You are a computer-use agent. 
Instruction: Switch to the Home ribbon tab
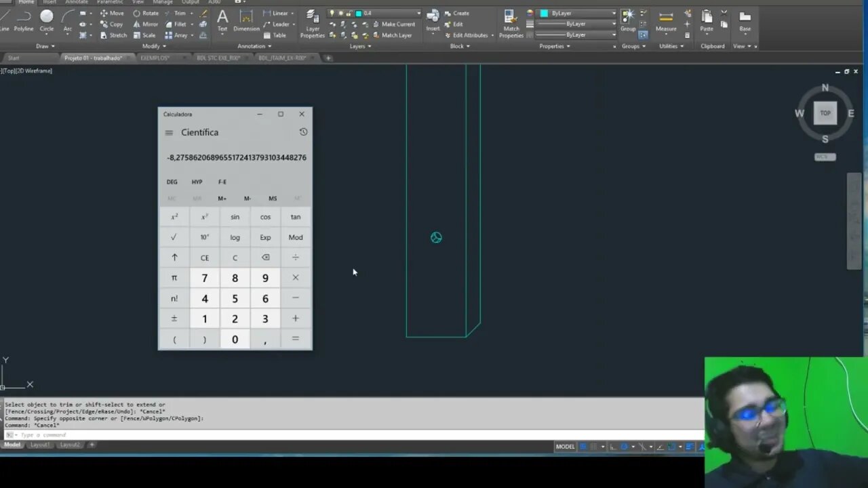click(26, 2)
